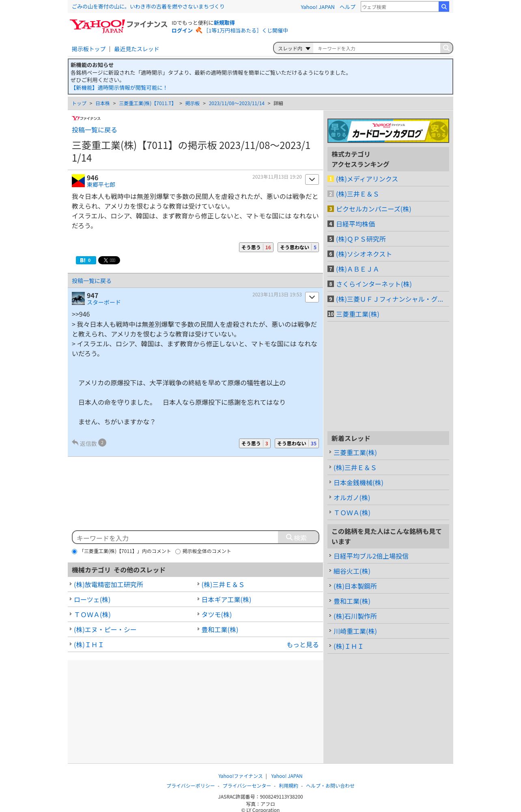The height and width of the screenshot is (812, 521).
Task: Open 東郷平七郎 avatar on post 946
Action: [x=78, y=181]
